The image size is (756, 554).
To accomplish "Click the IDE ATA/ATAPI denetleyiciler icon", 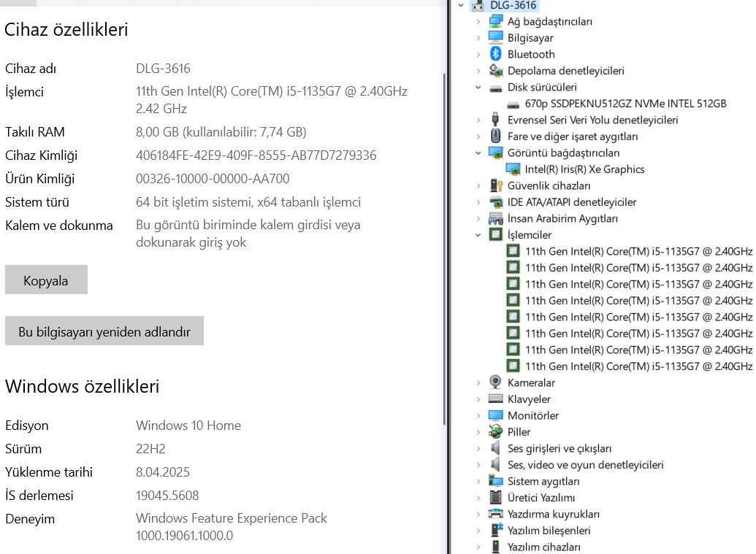I will pos(496,202).
